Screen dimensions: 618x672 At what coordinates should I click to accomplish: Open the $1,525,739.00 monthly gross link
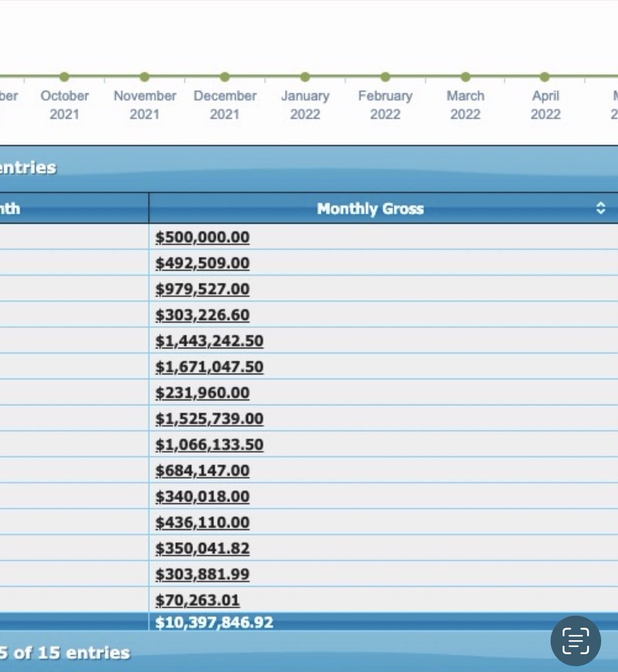(x=209, y=419)
